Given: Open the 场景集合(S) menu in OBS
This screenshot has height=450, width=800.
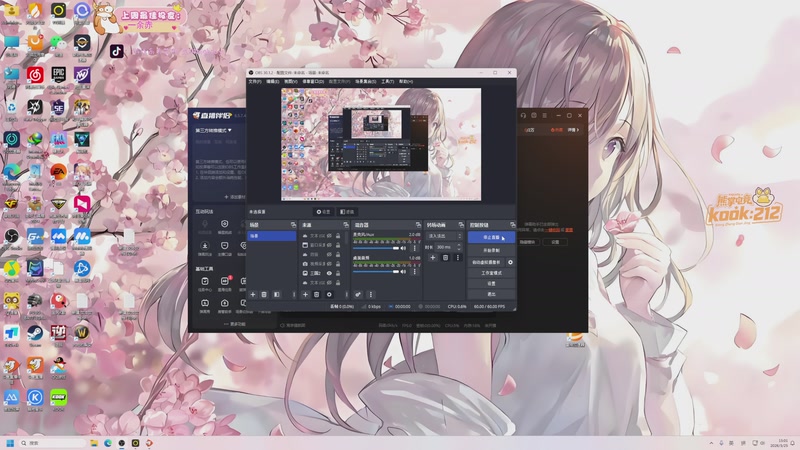Looking at the screenshot, I should (365, 82).
